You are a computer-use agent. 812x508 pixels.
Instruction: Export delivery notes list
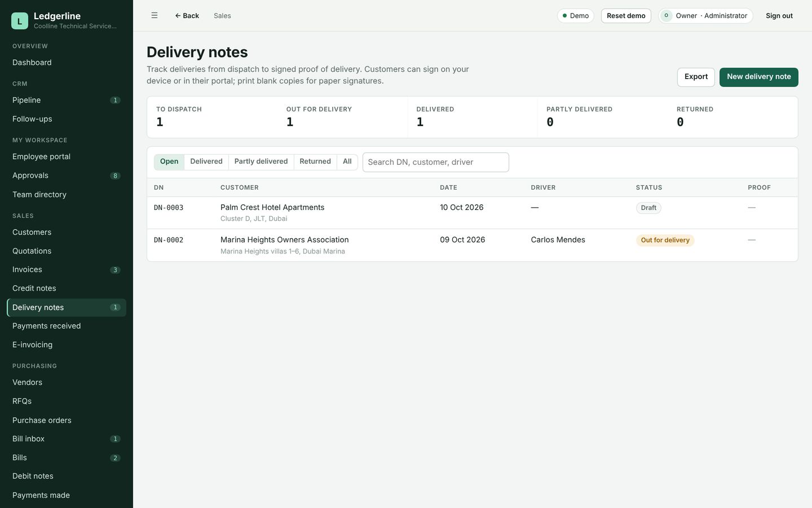(696, 77)
